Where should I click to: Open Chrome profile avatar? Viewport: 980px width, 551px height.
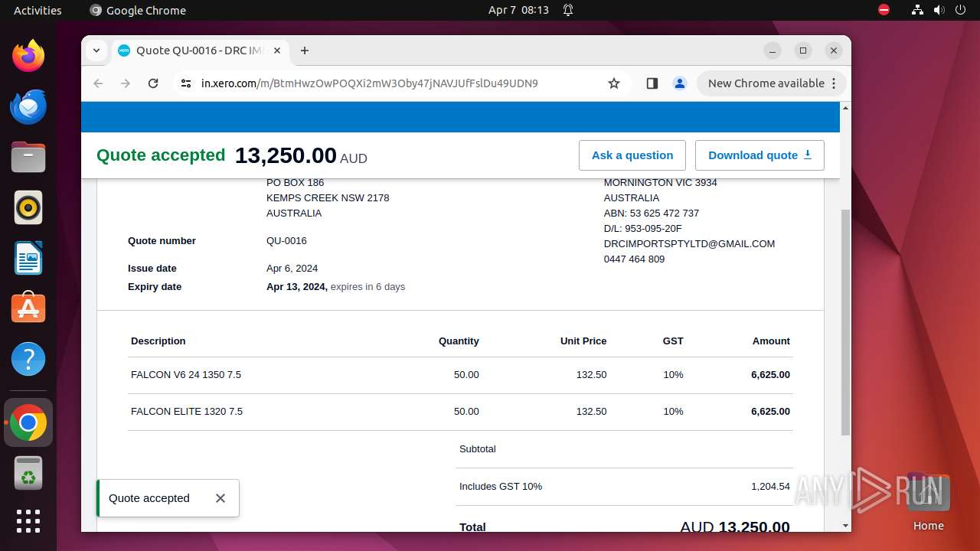(679, 83)
